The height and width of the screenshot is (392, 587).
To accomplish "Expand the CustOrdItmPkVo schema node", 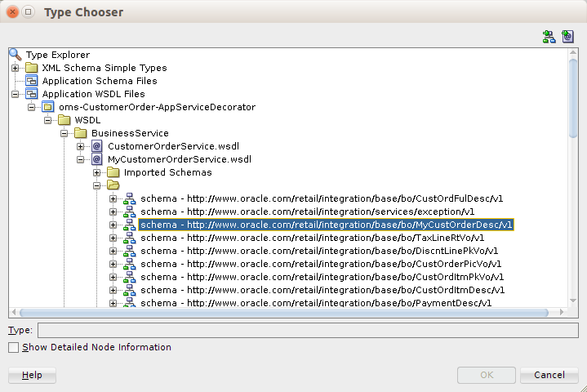I will click(113, 278).
